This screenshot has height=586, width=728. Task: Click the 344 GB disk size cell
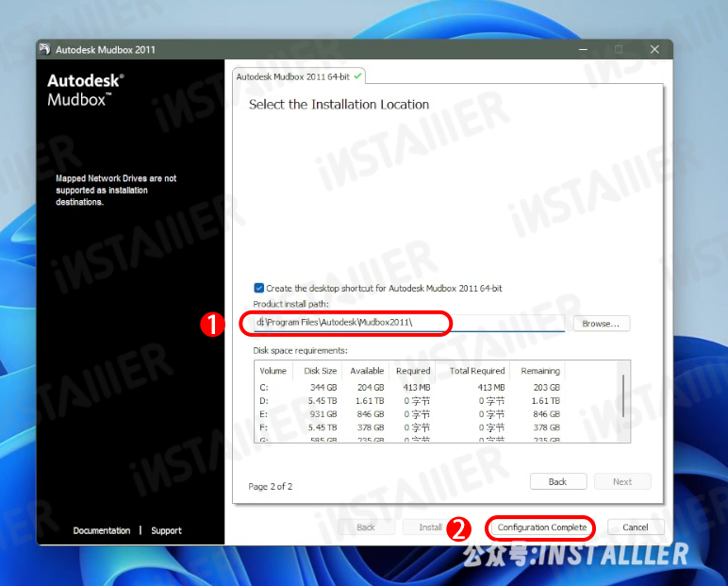[x=323, y=387]
